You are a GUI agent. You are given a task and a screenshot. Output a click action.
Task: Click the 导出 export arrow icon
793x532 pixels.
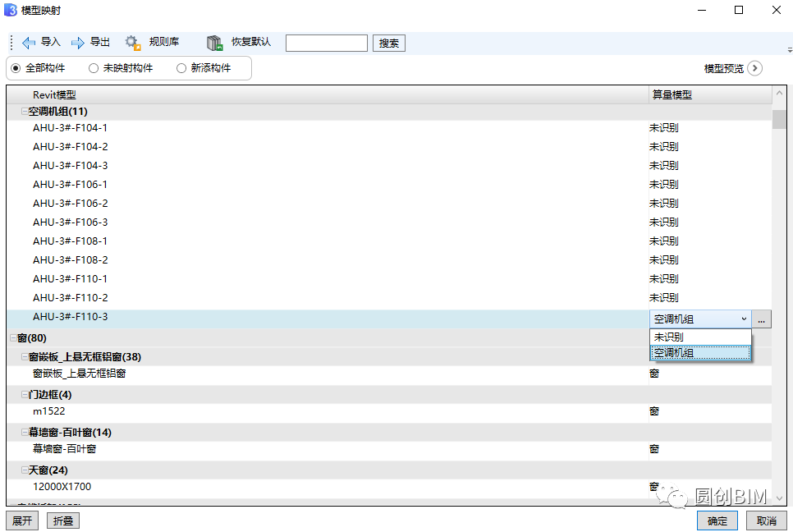(78, 43)
